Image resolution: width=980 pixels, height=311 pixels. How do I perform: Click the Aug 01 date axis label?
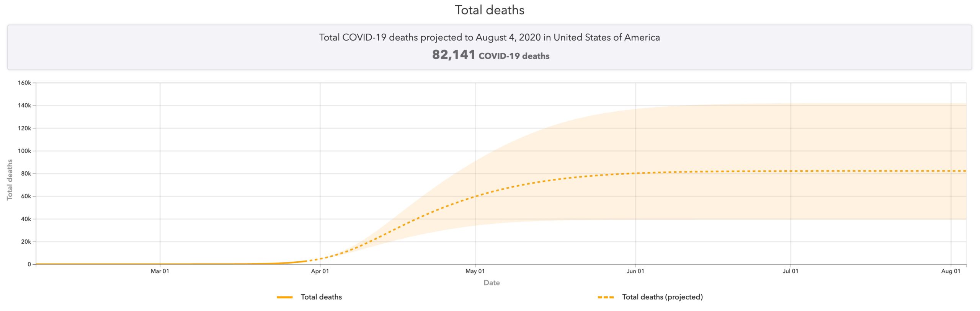click(x=951, y=271)
